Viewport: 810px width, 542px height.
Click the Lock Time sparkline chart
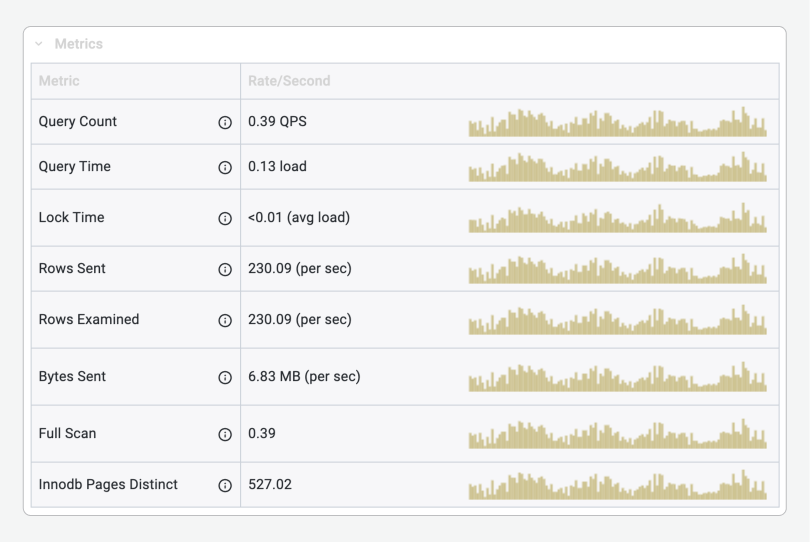(617, 218)
